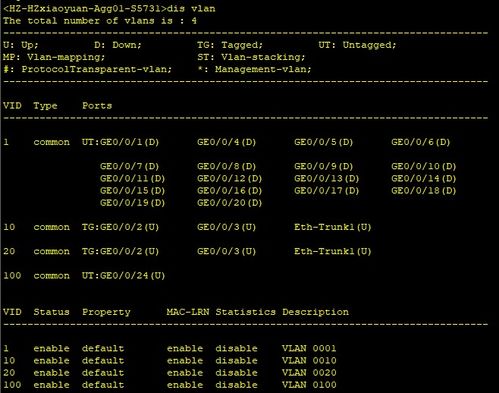This screenshot has width=499, height=393.
Task: Click Eth-Trunk1(U) in VLAN 20 row
Action: (333, 251)
